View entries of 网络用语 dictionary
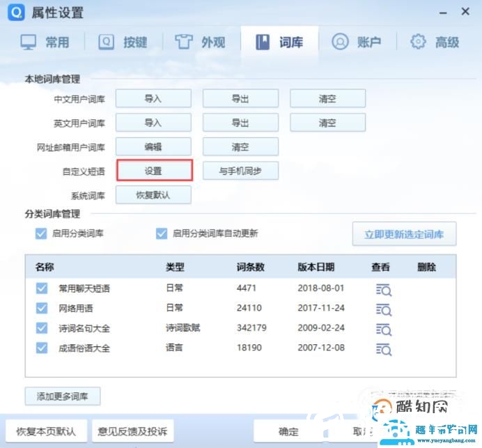Viewport: 482px width, 448px height. pyautogui.click(x=384, y=309)
